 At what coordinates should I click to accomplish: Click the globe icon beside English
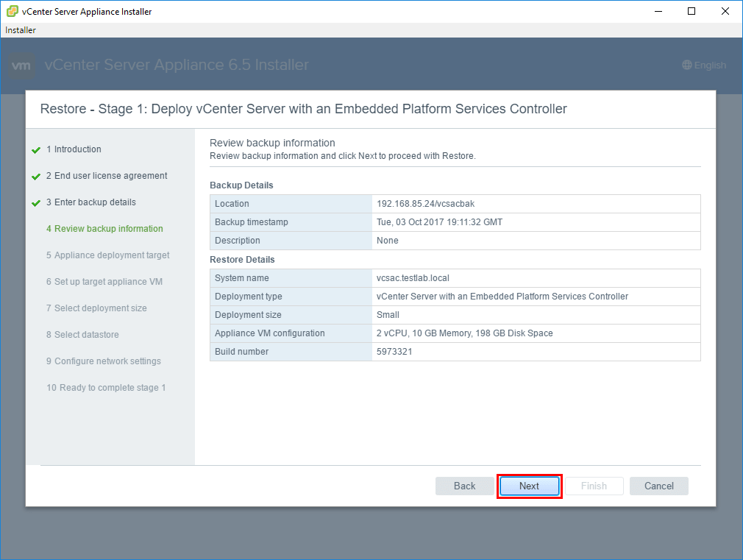click(687, 65)
